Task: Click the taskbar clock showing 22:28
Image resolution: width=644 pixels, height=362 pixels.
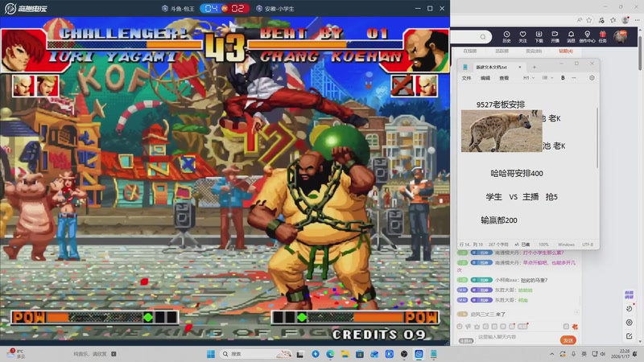Action: tap(621, 354)
